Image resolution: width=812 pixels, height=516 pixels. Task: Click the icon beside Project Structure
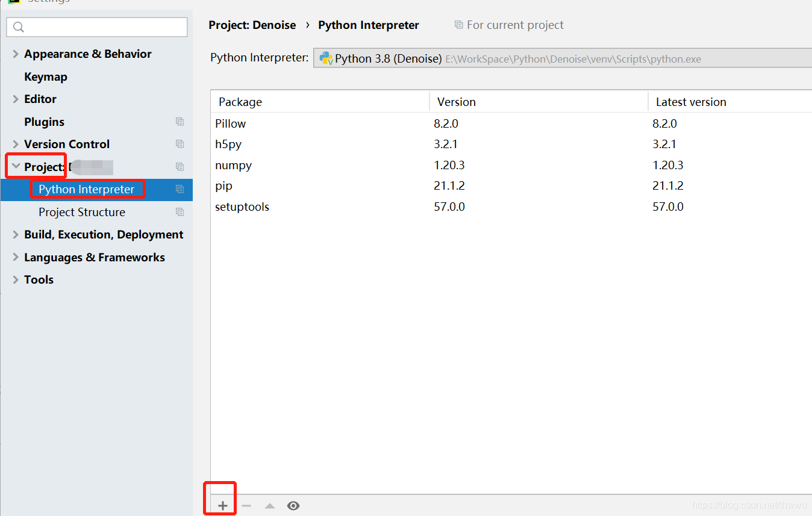pyautogui.click(x=180, y=212)
